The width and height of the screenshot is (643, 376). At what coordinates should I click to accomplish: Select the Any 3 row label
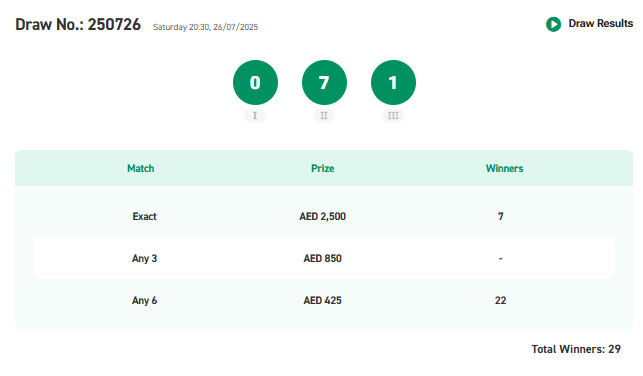[x=144, y=259]
